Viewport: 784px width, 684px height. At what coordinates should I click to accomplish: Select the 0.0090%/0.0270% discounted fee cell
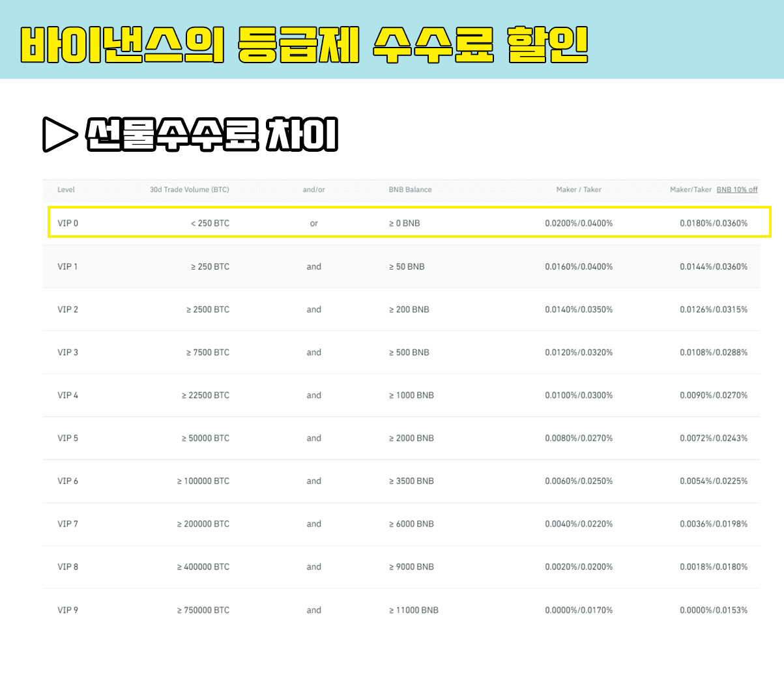pos(714,395)
